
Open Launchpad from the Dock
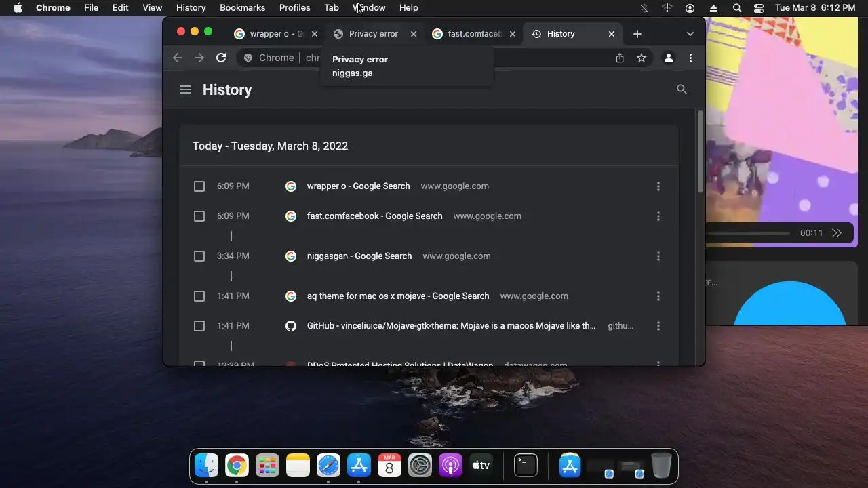pyautogui.click(x=267, y=466)
